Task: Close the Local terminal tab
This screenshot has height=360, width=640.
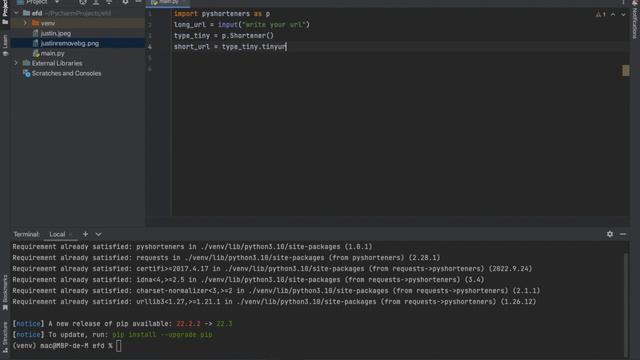Action: [71, 234]
